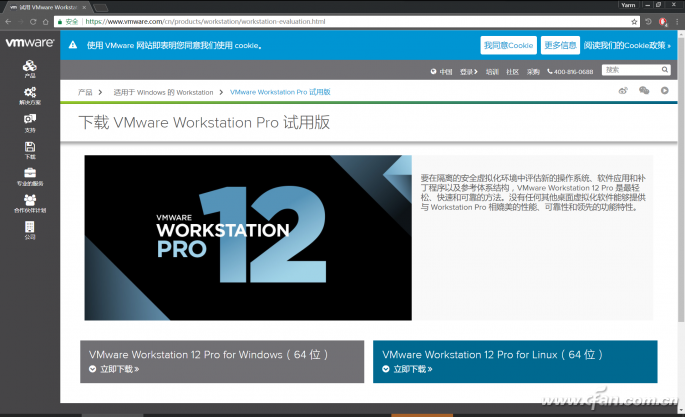
Task: Click the 适用于 Windows 的 Workstation breadcrumb
Action: pyautogui.click(x=163, y=92)
